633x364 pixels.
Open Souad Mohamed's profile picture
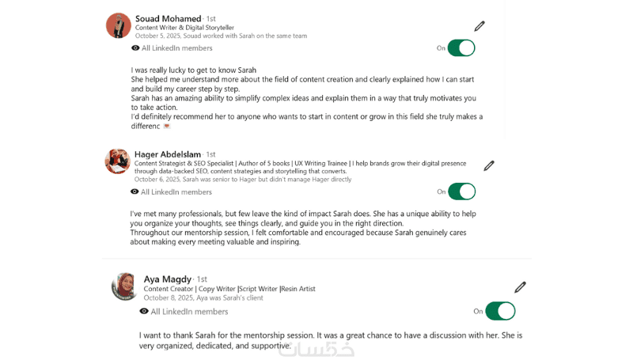point(119,25)
